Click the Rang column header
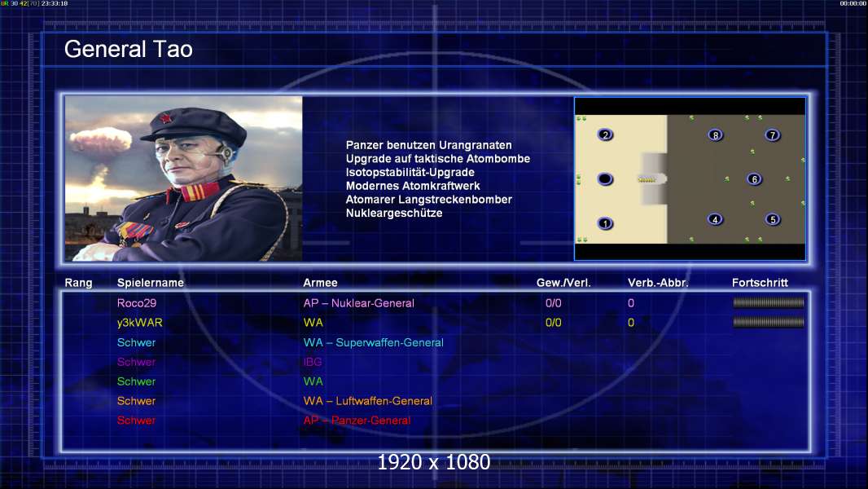Screen dimensions: 868x489 point(79,283)
